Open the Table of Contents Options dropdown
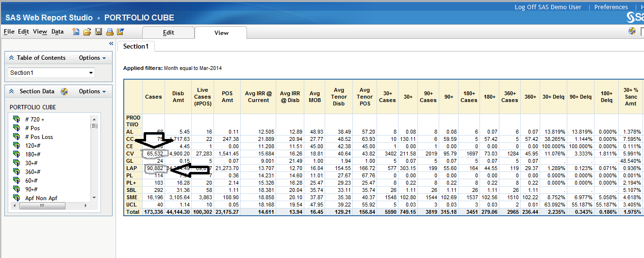The width and height of the screenshot is (644, 258). click(92, 58)
